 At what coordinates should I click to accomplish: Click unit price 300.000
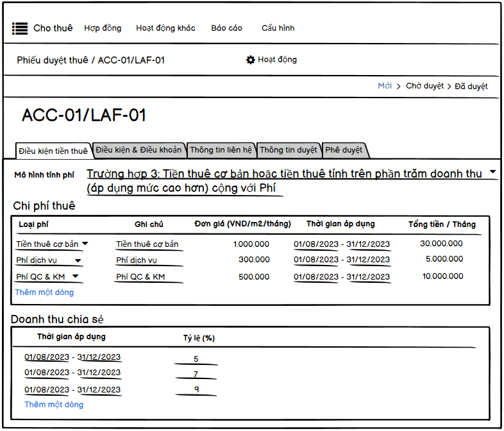[254, 260]
